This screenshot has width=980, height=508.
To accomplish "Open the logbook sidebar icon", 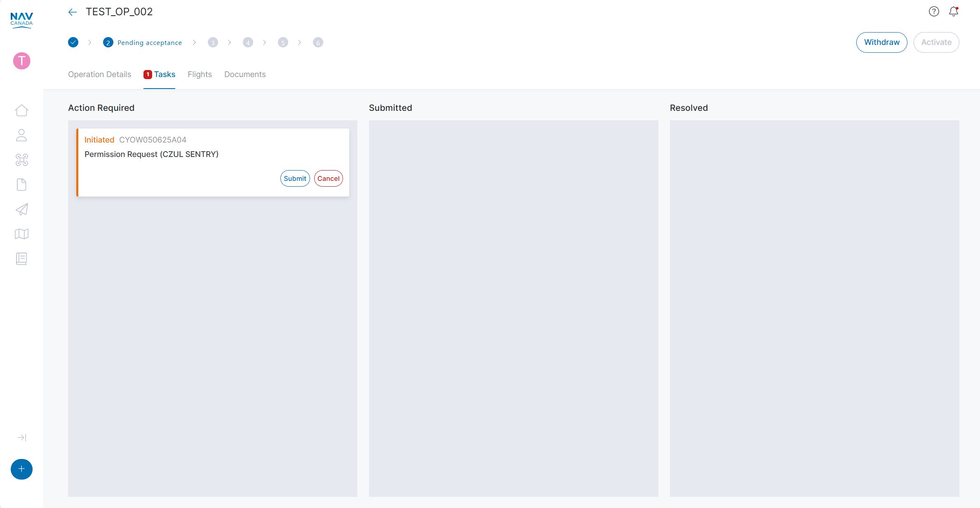I will click(x=21, y=259).
